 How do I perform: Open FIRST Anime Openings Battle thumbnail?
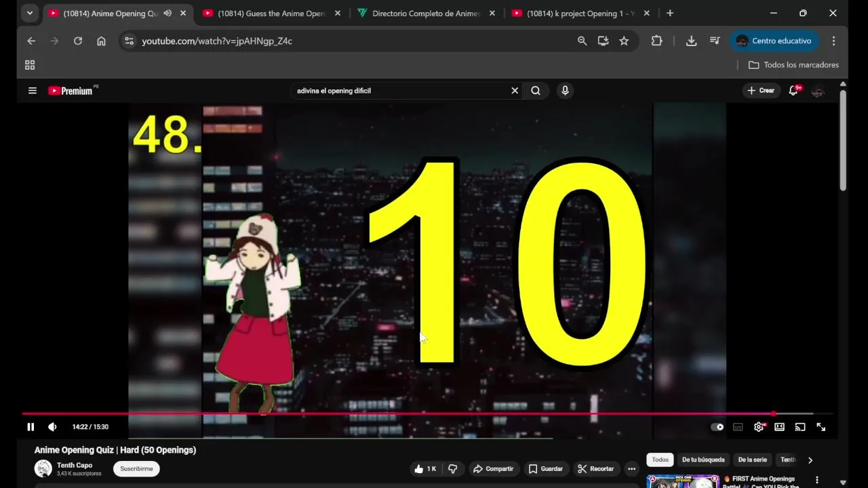(x=682, y=481)
